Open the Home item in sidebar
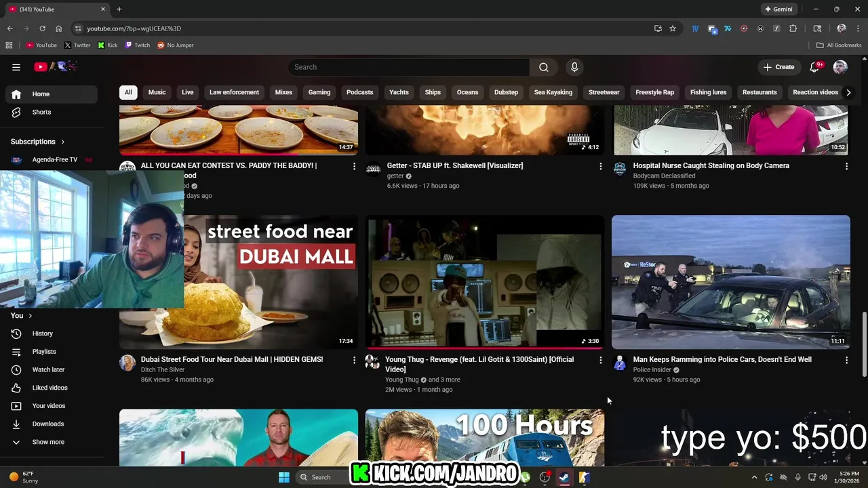This screenshot has width=868, height=488. (52, 94)
